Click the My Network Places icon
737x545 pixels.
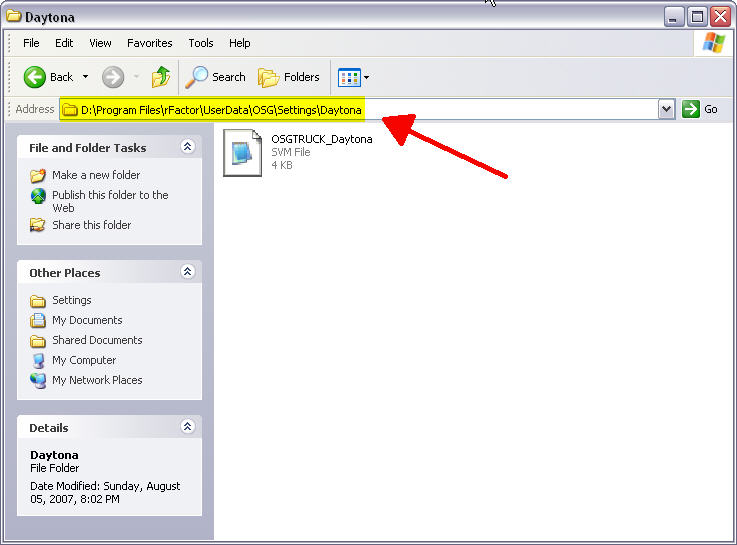click(38, 381)
